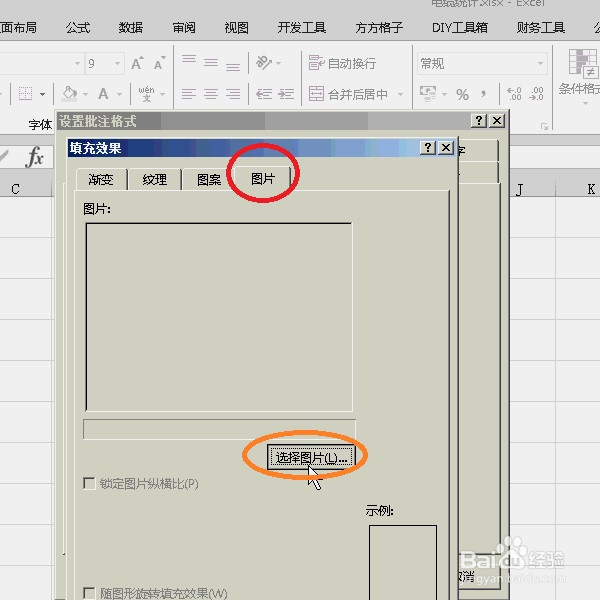Click the text orientation icon
The image size is (600, 600).
point(264,63)
